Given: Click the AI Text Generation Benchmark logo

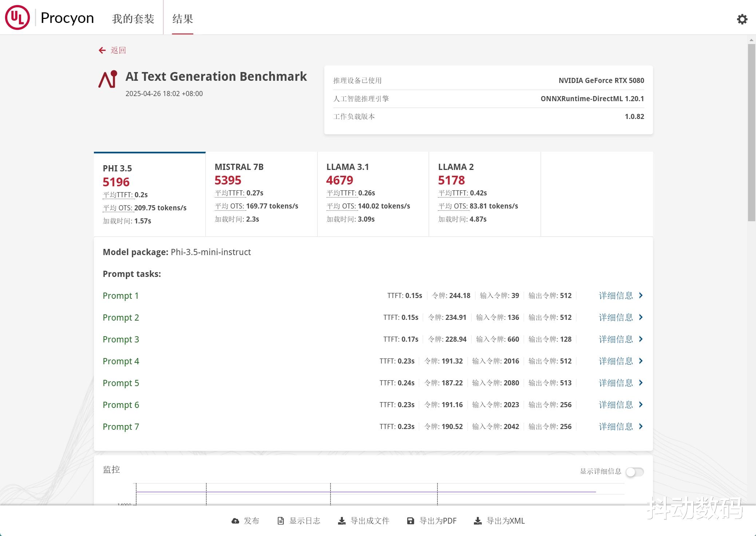Looking at the screenshot, I should (108, 79).
